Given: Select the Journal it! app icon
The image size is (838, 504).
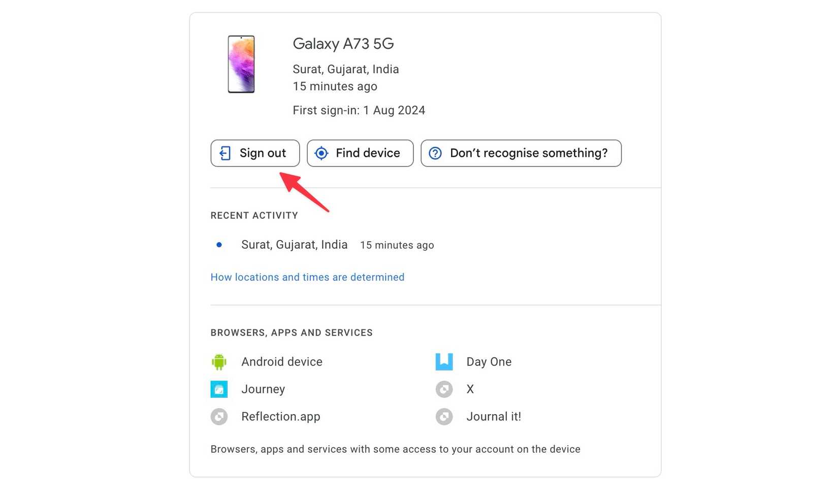Looking at the screenshot, I should [444, 417].
